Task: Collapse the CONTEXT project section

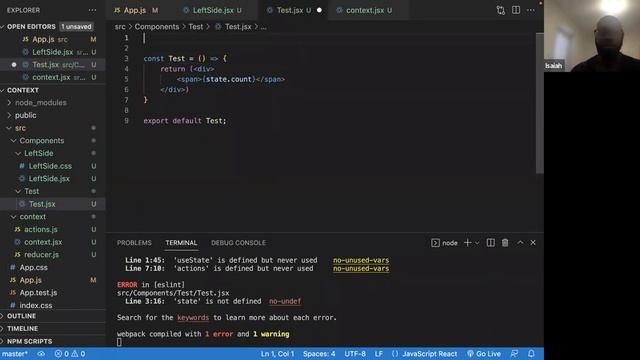Action: pos(23,90)
